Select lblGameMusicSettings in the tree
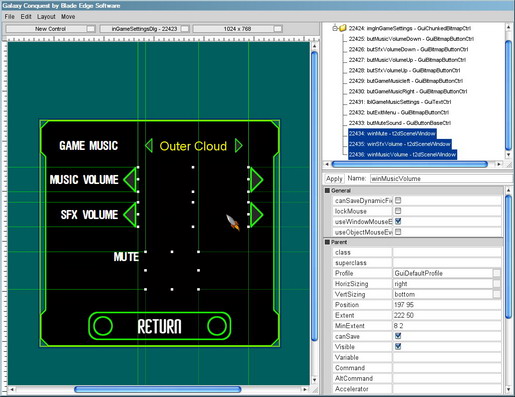The width and height of the screenshot is (515, 397). point(400,102)
